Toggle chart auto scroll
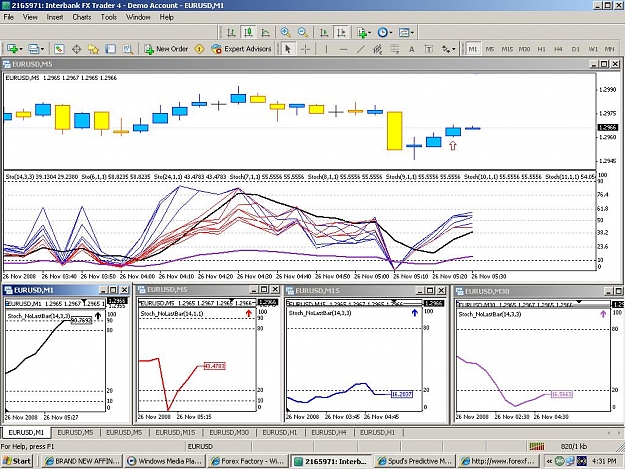The image size is (625, 469). pos(324,32)
